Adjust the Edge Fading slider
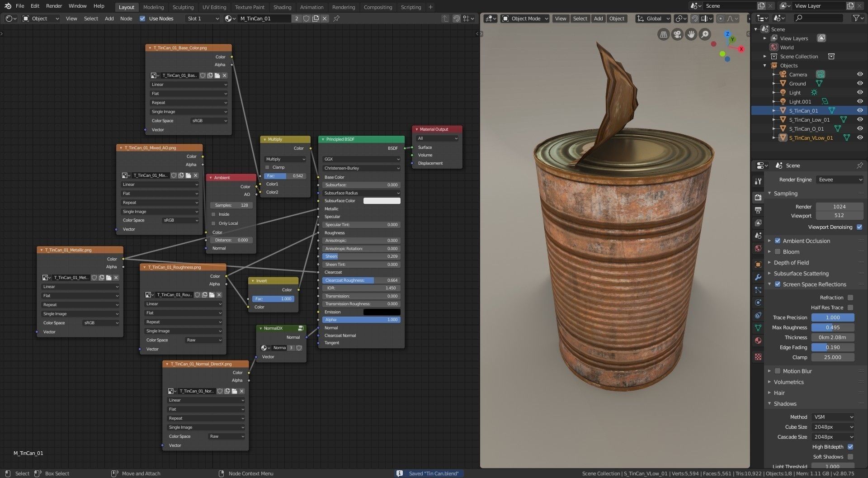This screenshot has width=868, height=478. click(x=833, y=347)
